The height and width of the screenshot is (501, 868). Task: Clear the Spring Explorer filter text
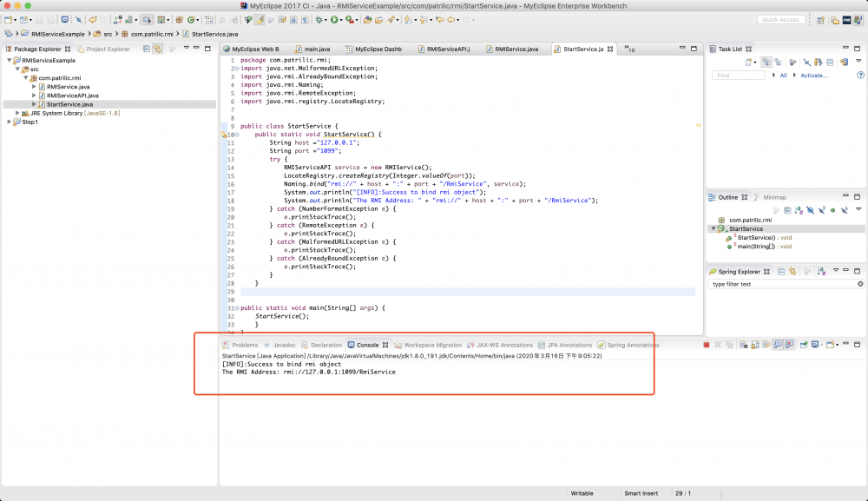860,284
